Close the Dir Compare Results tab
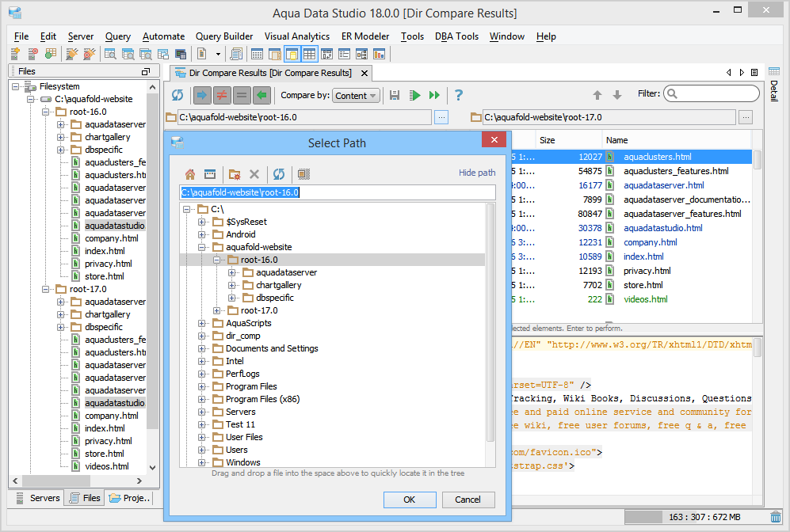 point(364,74)
